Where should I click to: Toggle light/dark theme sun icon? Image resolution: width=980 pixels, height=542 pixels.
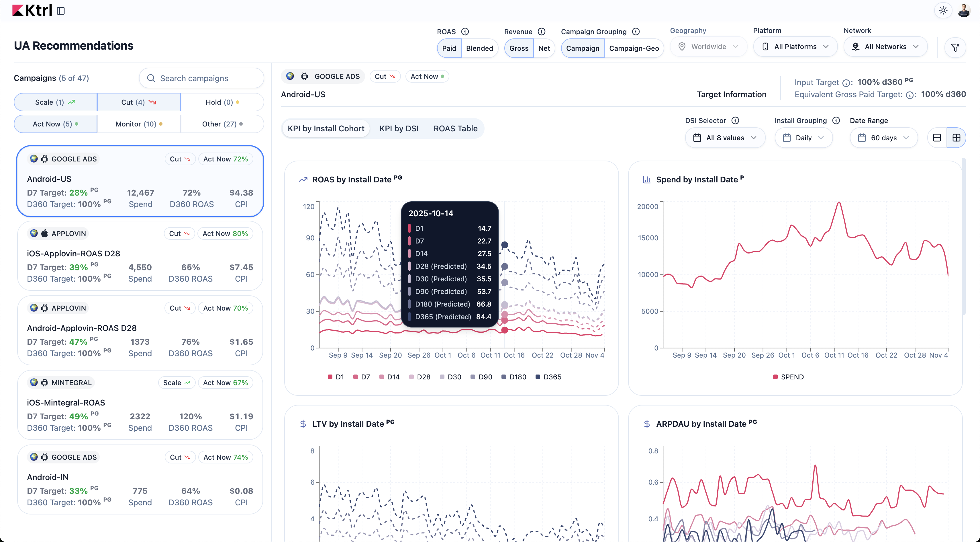pos(943,11)
